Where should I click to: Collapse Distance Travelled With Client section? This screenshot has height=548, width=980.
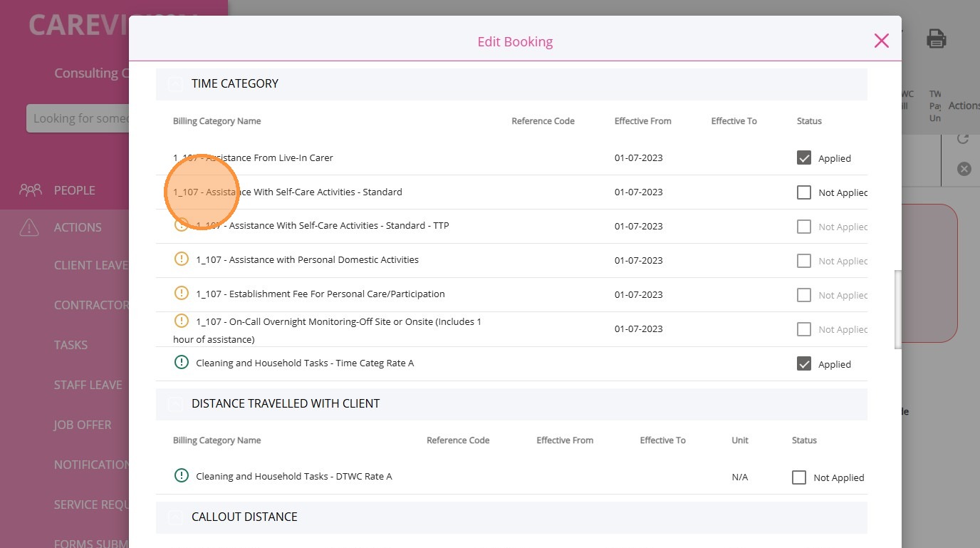point(175,404)
